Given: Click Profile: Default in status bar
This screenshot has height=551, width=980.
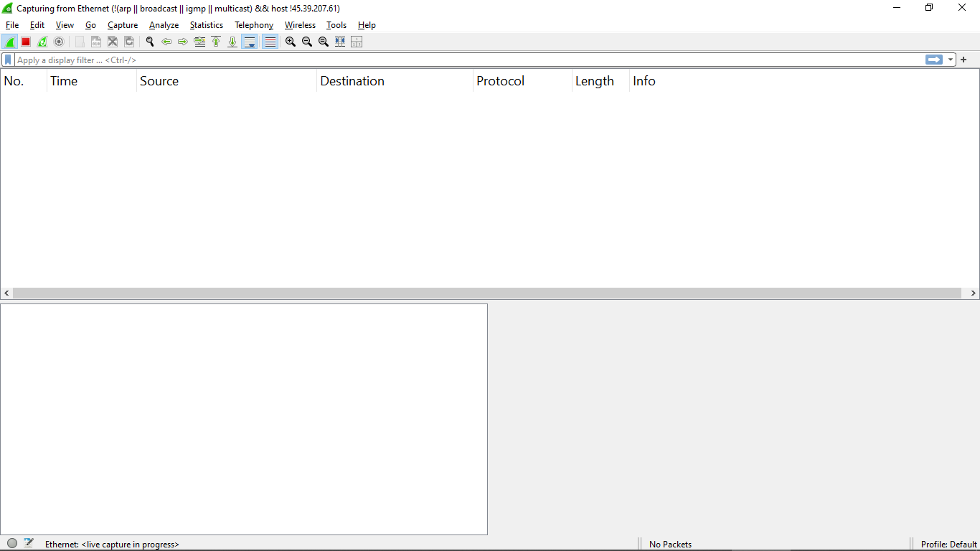Looking at the screenshot, I should (x=949, y=545).
